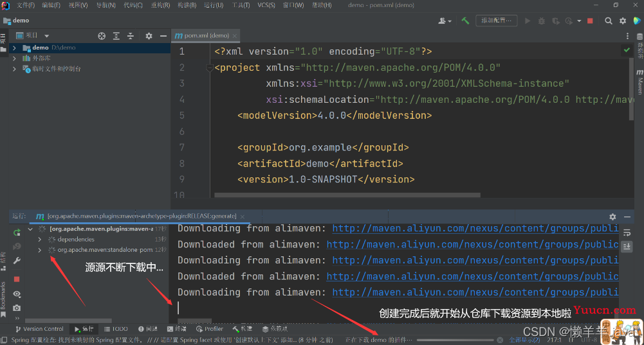Open the Profiler tool tab

[210, 329]
